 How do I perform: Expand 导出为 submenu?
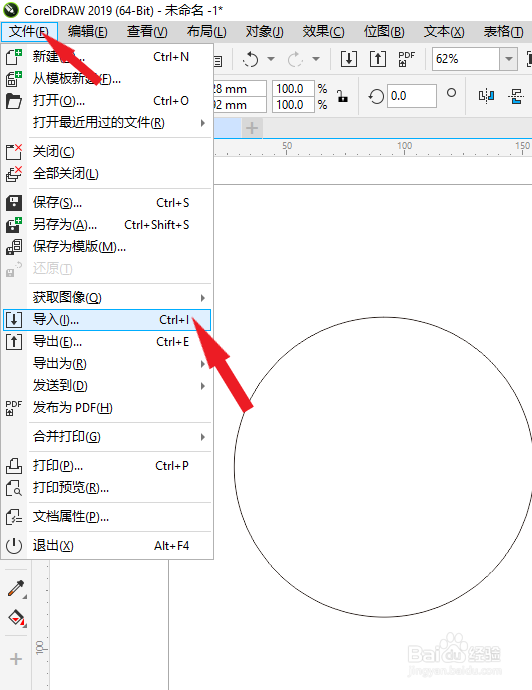[203, 364]
